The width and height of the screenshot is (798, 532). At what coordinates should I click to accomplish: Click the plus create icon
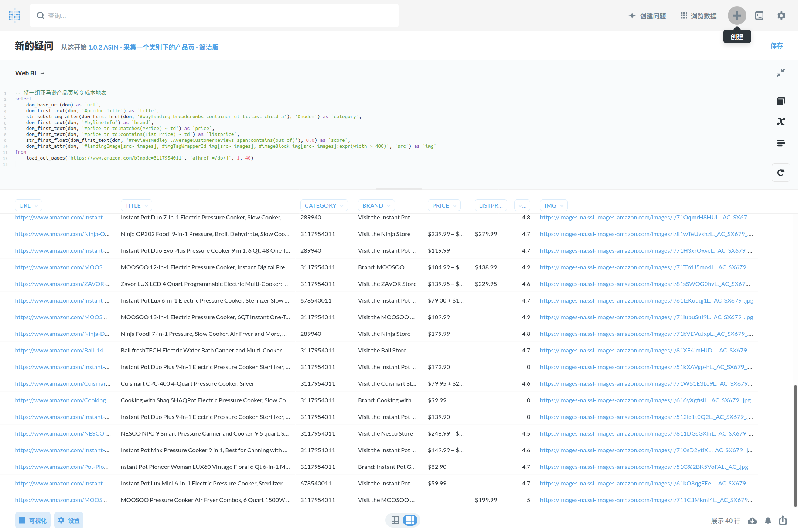(x=737, y=16)
